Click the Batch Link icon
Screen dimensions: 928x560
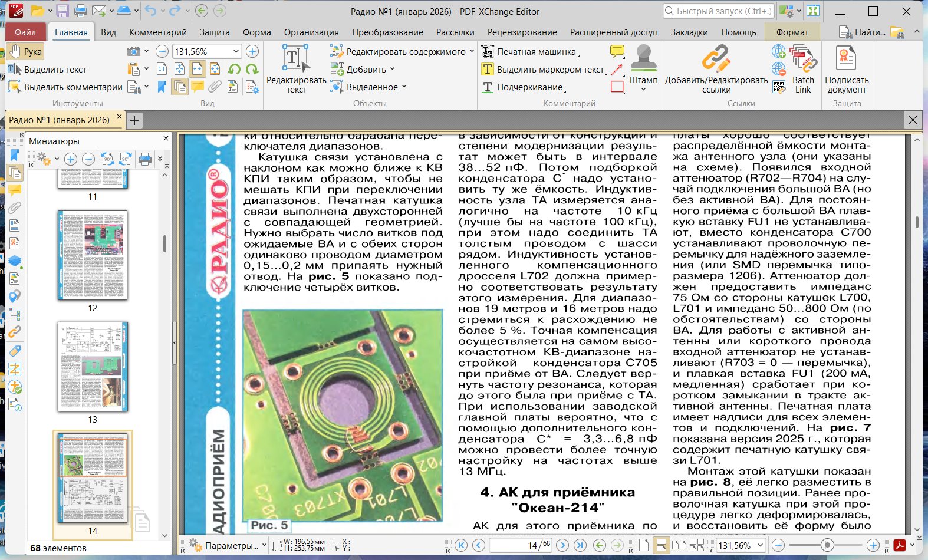click(802, 70)
